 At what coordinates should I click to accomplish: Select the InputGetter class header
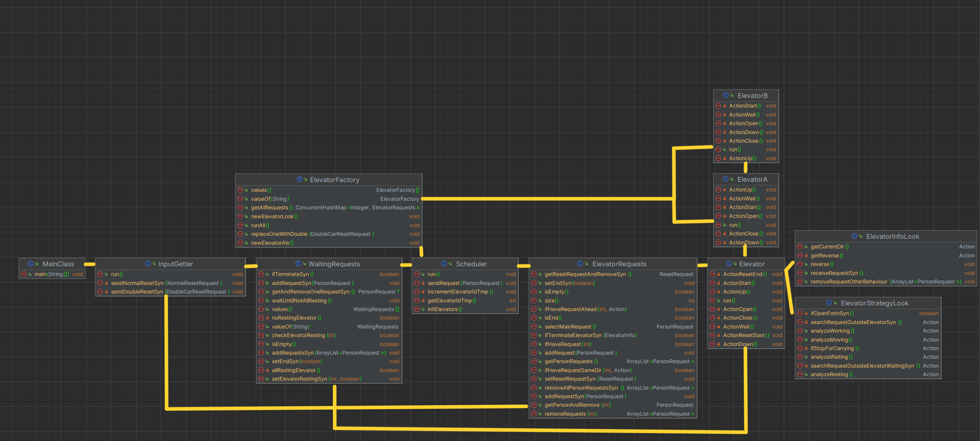(176, 264)
